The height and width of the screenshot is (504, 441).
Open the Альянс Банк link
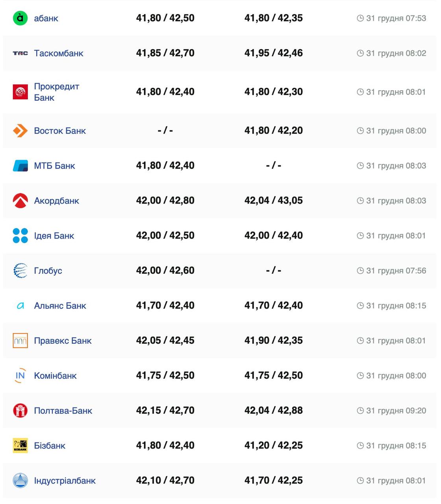point(60,306)
